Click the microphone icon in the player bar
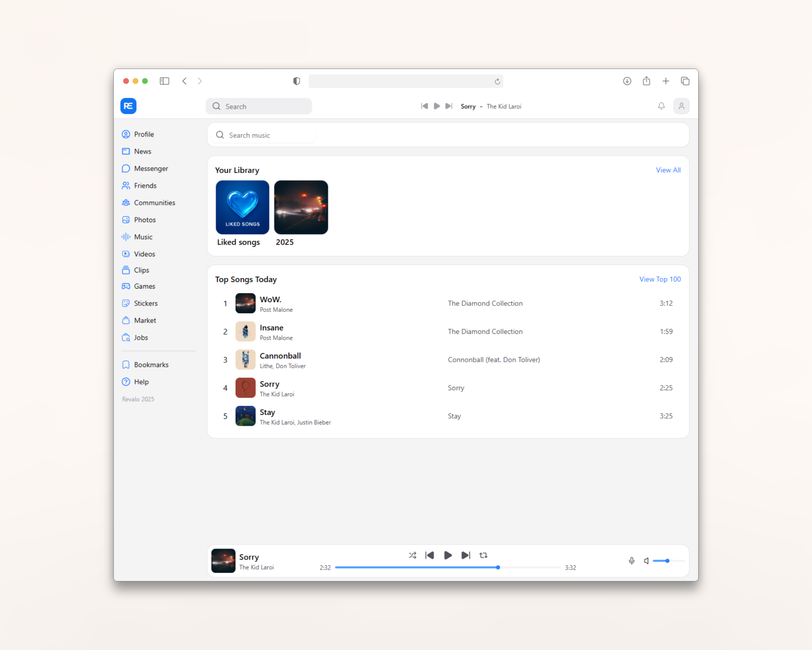Viewport: 812px width, 650px height. (631, 561)
